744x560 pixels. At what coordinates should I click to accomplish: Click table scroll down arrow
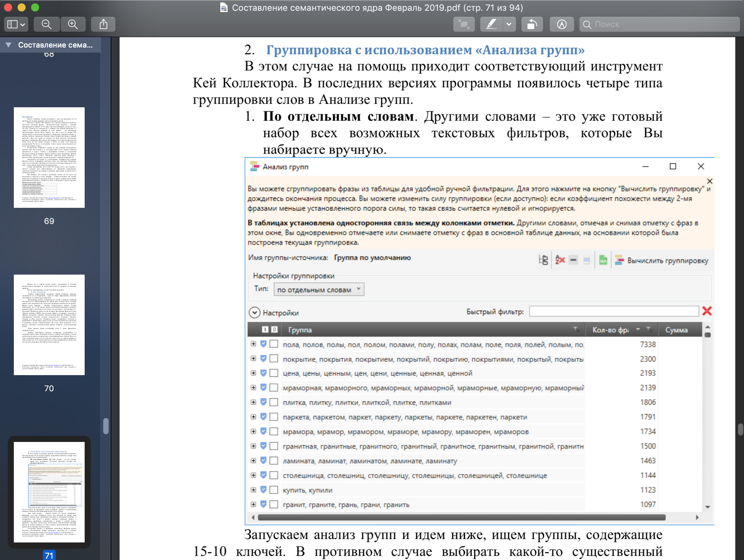tap(708, 507)
